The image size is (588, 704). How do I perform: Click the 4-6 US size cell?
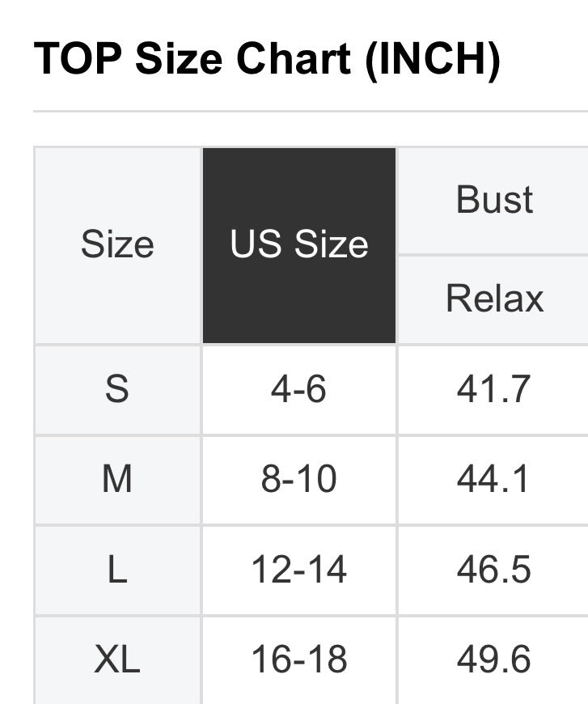(x=299, y=389)
